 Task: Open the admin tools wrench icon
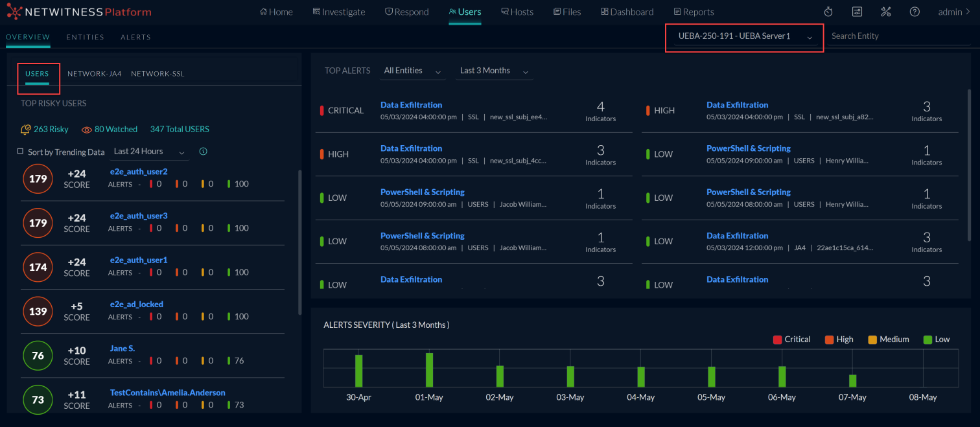click(x=886, y=12)
